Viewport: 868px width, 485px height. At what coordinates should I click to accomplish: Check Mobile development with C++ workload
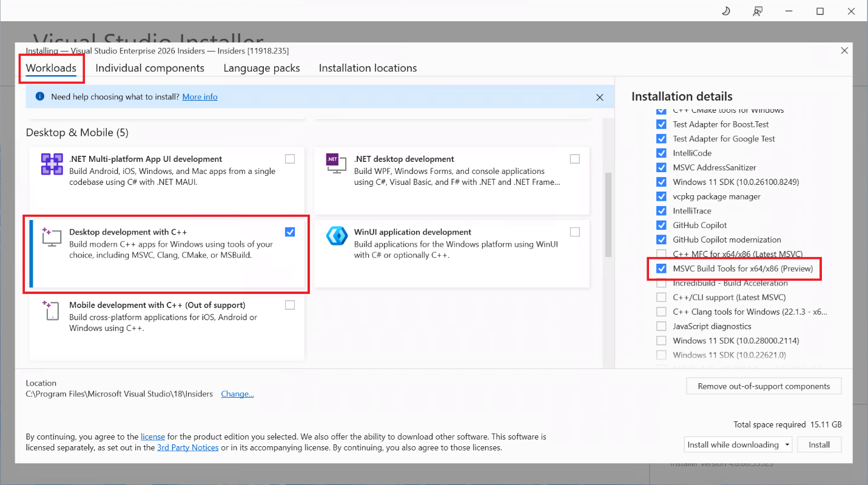pyautogui.click(x=290, y=305)
